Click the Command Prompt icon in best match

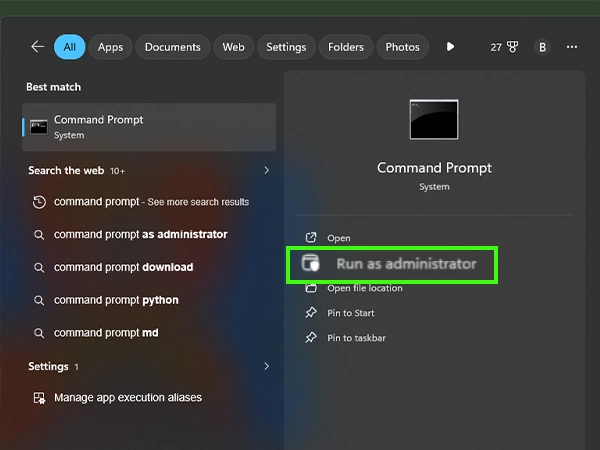point(39,127)
